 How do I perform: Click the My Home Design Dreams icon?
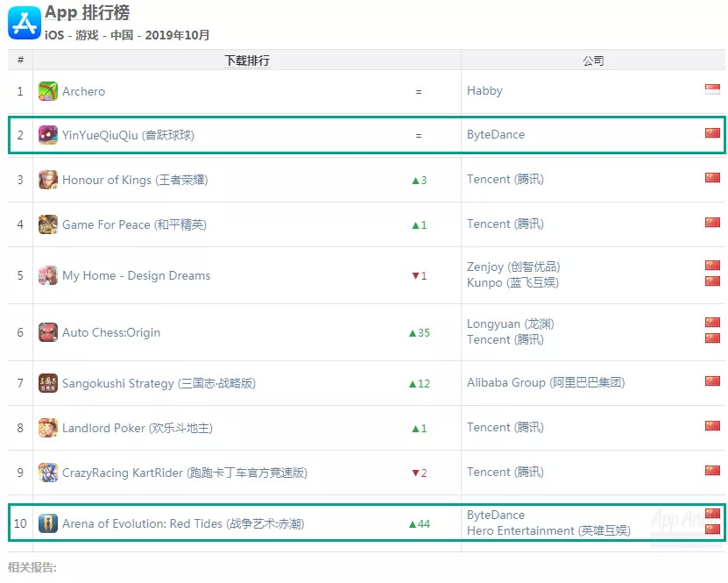(48, 275)
